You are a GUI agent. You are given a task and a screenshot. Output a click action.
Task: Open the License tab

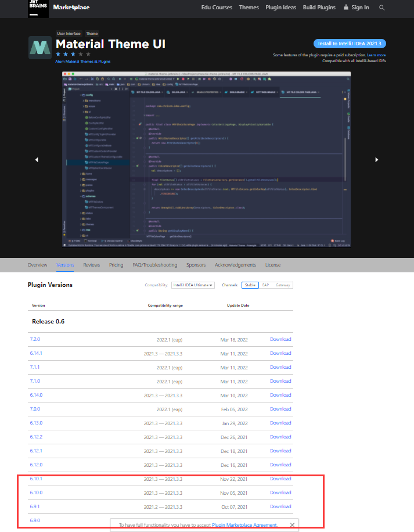pos(273,265)
